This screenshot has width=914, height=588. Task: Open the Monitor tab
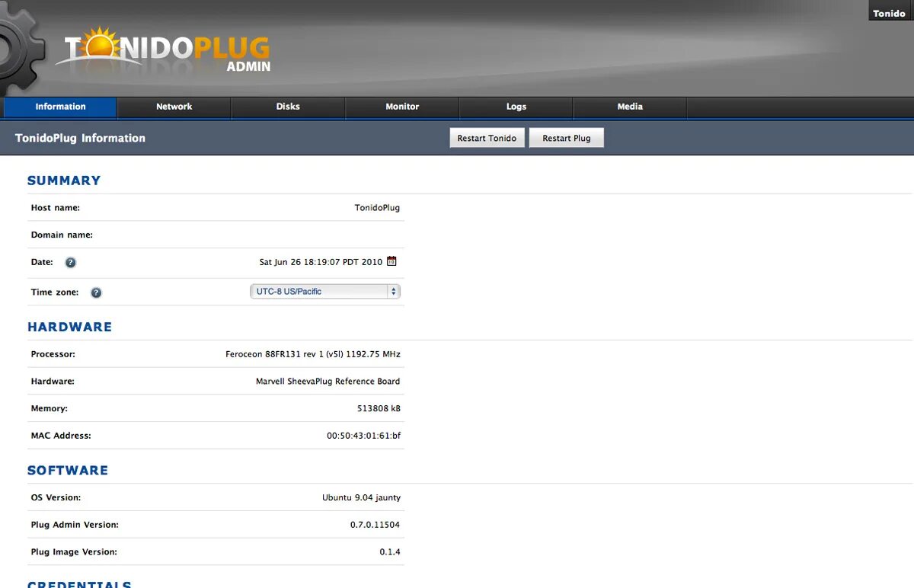pyautogui.click(x=402, y=107)
